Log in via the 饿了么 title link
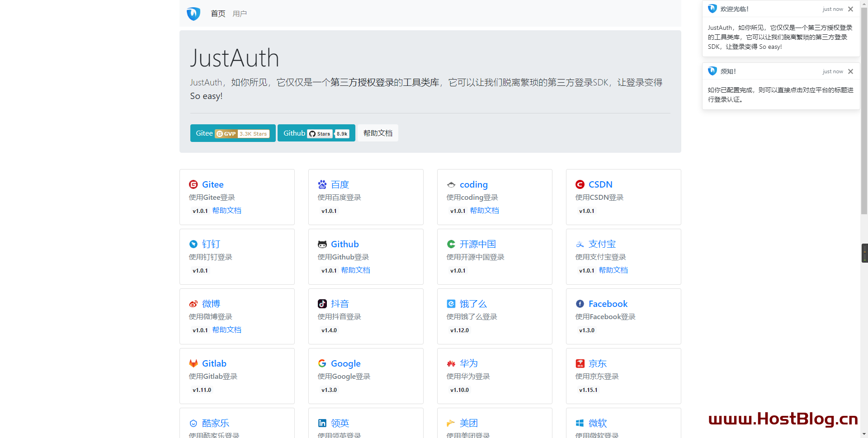Screen dimensions: 868x438 click(x=473, y=304)
